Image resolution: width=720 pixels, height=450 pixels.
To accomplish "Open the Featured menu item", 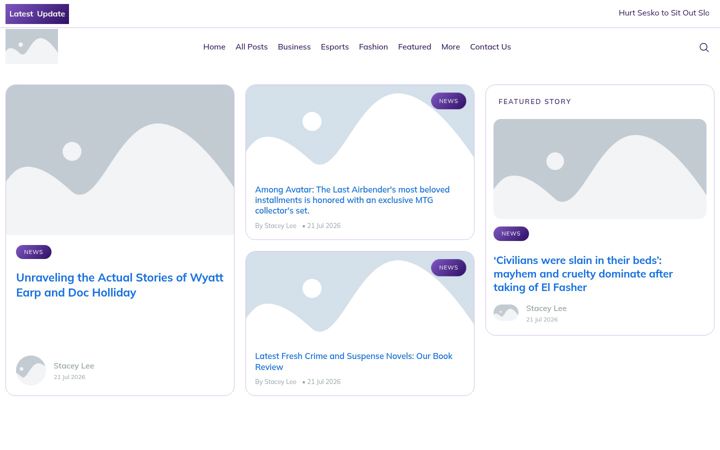I will (x=414, y=47).
